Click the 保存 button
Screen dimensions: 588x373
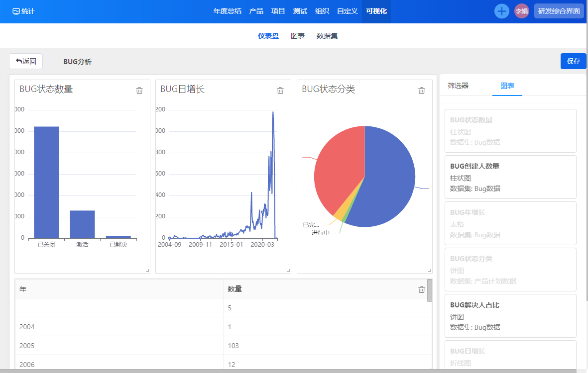[x=574, y=61]
